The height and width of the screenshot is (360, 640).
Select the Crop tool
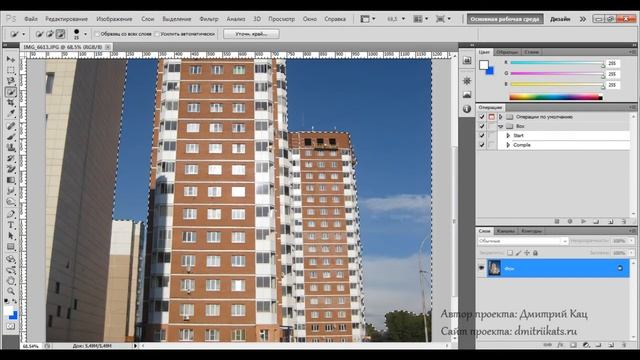coord(11,103)
